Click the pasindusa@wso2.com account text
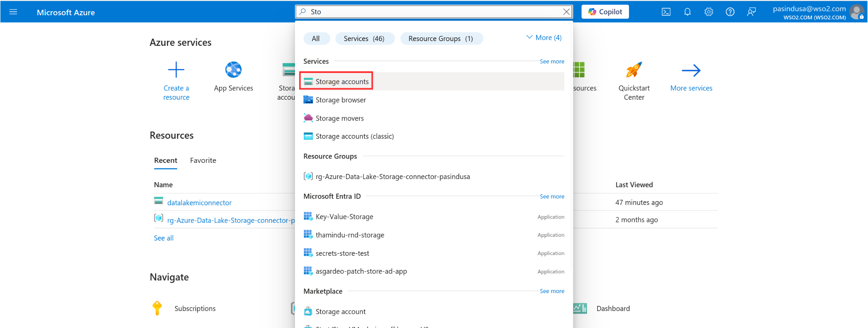Screen dimensions: 868x328 tap(809, 8)
